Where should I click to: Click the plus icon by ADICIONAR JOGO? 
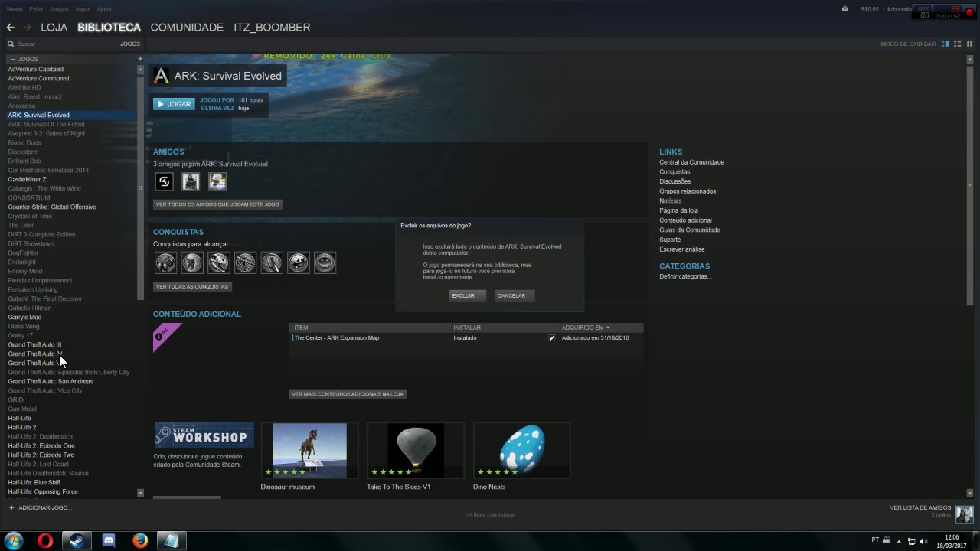[x=11, y=507]
